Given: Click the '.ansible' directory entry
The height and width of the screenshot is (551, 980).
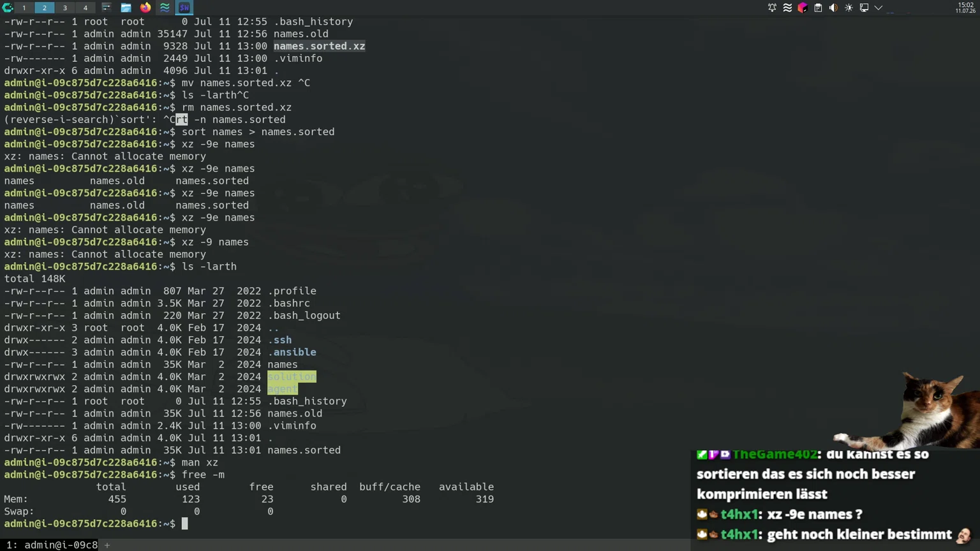Looking at the screenshot, I should pyautogui.click(x=292, y=352).
